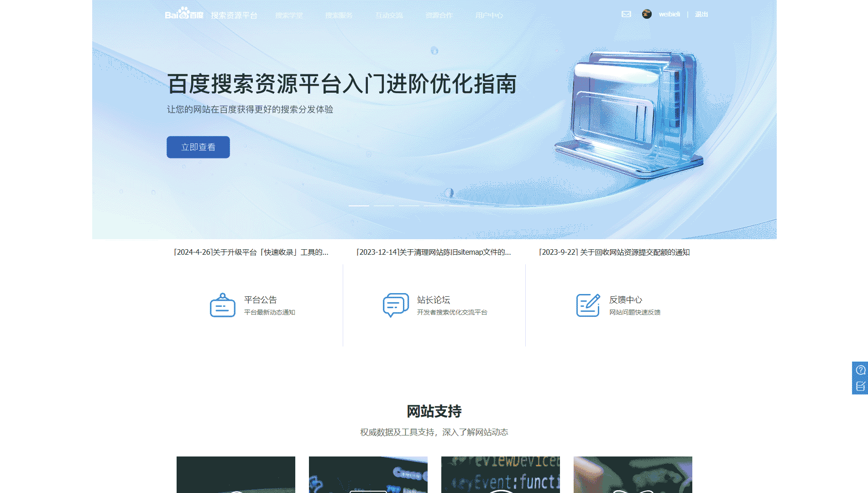Viewport: 868px width, 493px height.
Task: Log out with the 退出 link
Action: tap(701, 14)
